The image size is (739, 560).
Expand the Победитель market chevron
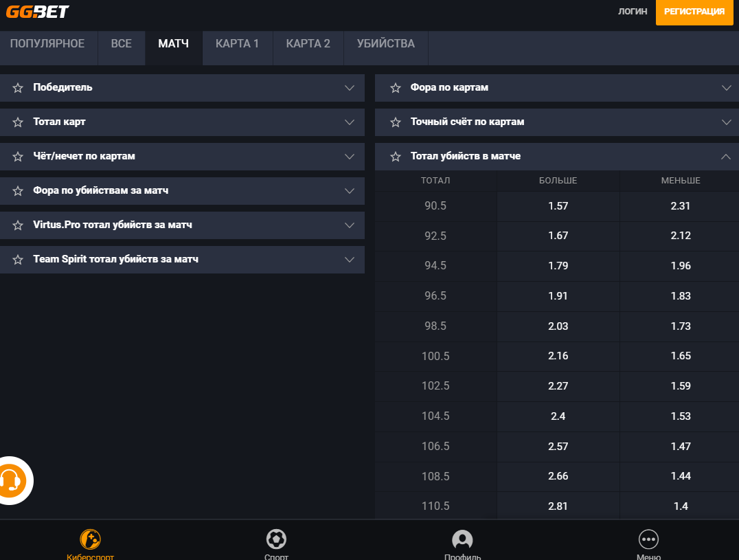(350, 88)
